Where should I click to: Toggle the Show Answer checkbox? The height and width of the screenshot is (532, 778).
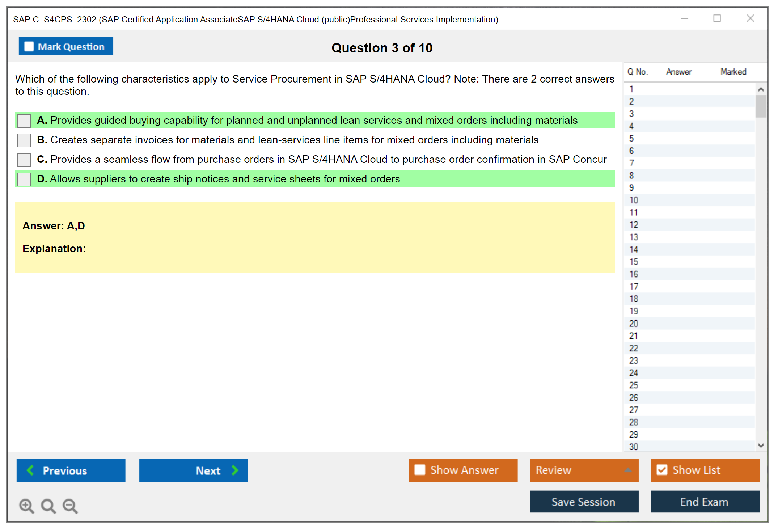click(x=420, y=470)
